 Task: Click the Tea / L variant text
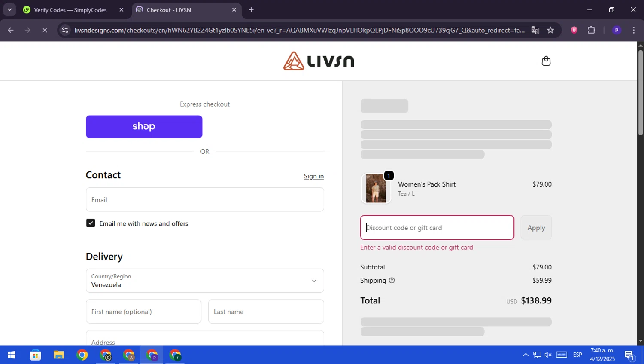point(406,193)
